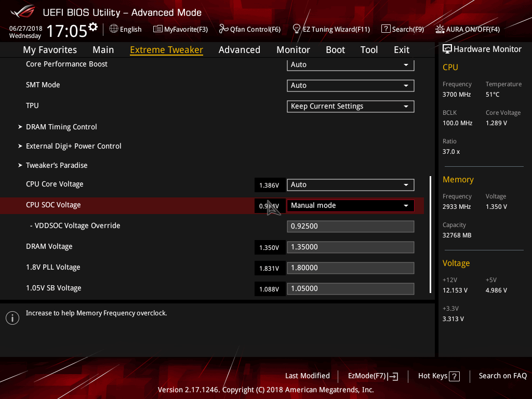
Task: Click the EzMode exit arrow icon
Action: pos(394,376)
